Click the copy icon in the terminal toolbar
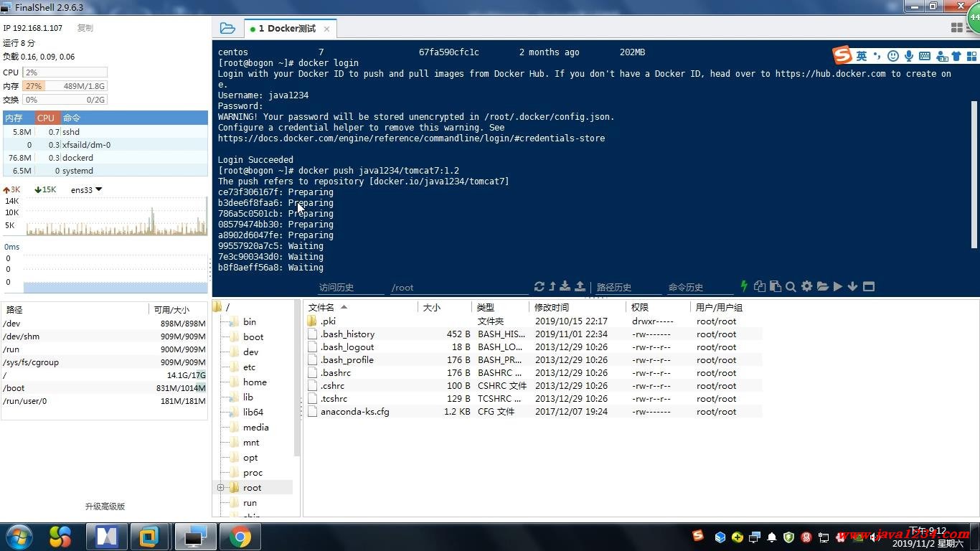Screen dimensions: 980x551 (x=760, y=286)
